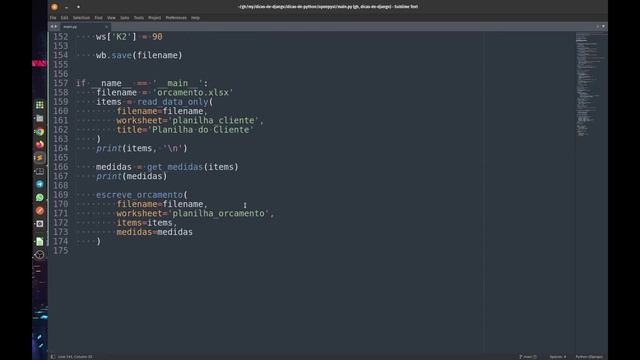This screenshot has height=360, width=640.
Task: Click the tab navigation arrows left of main.py
Action: 53,27
